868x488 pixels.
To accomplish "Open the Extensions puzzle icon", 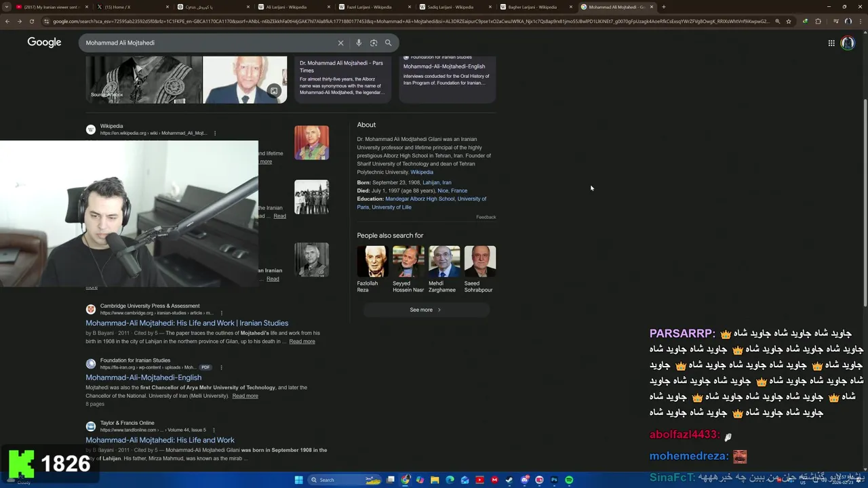I will tap(818, 21).
